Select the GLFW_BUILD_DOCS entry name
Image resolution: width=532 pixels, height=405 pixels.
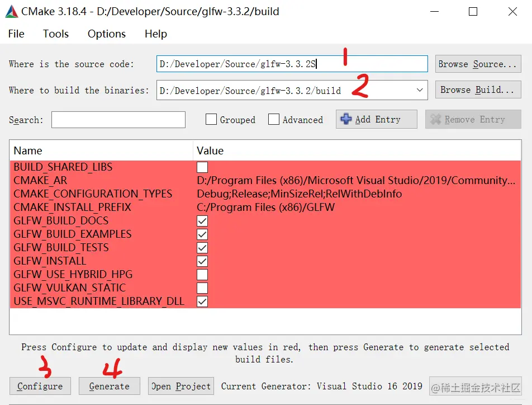click(x=61, y=221)
